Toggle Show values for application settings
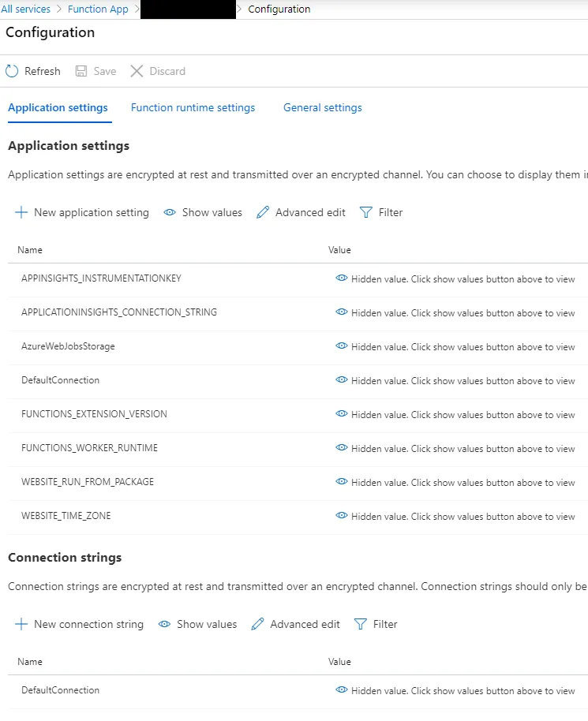The image size is (588, 721). pyautogui.click(x=203, y=212)
